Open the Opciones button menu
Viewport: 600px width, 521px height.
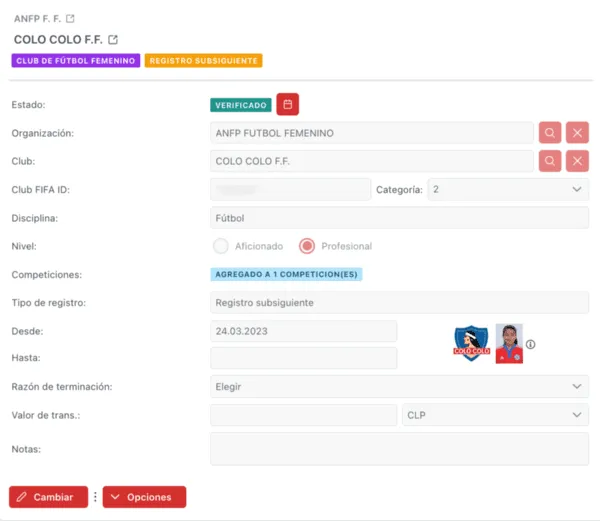[144, 497]
